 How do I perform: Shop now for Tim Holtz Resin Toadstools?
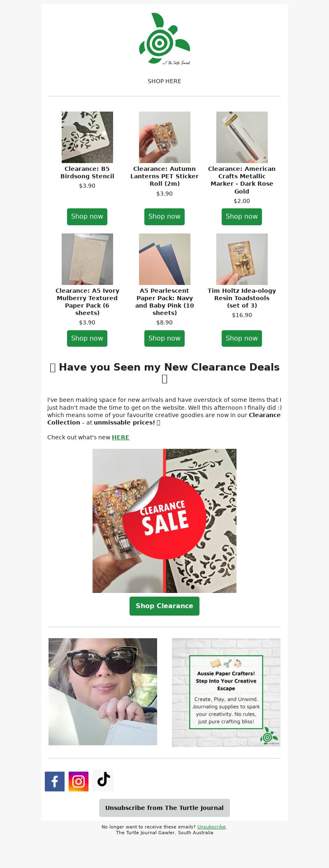242,338
